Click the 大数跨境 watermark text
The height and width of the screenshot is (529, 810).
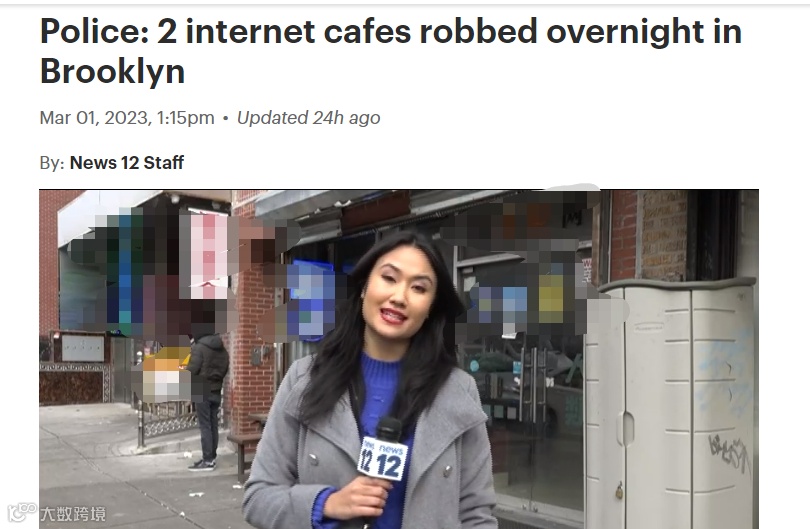[73, 514]
